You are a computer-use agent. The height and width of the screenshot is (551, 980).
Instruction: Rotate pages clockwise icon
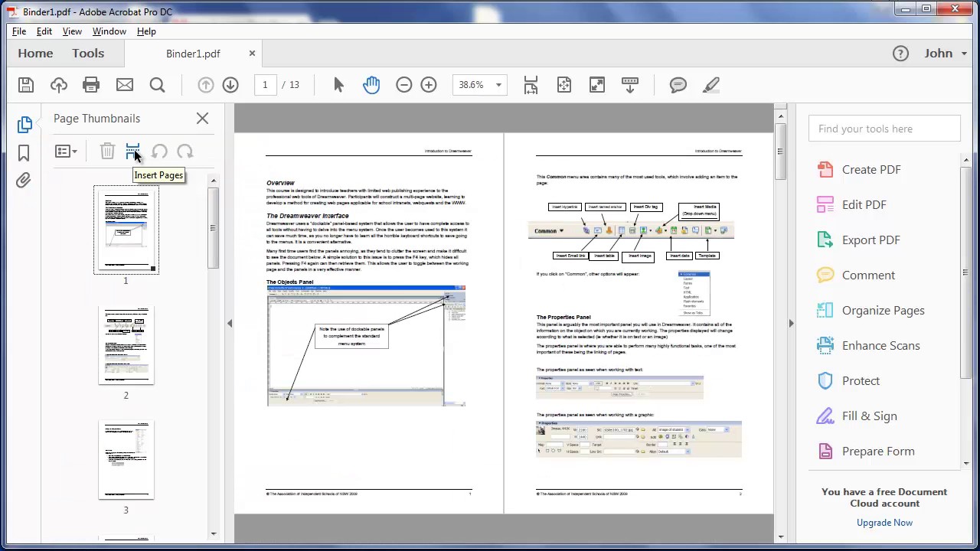185,152
